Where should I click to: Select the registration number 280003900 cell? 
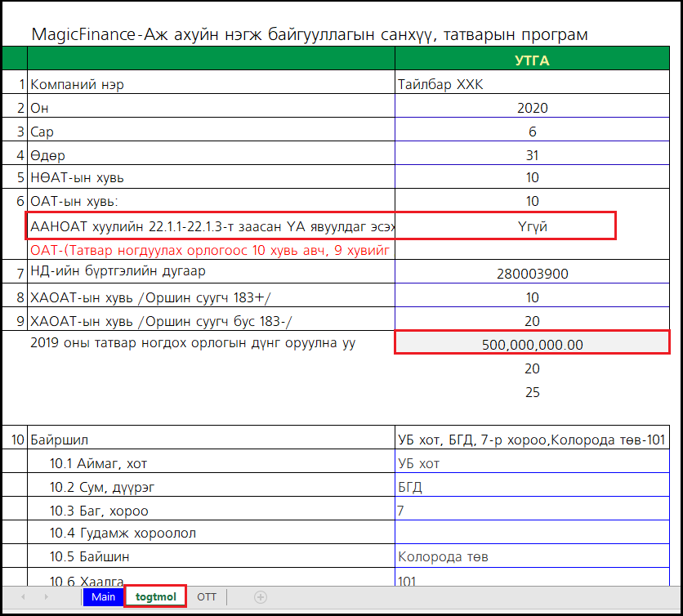(532, 274)
